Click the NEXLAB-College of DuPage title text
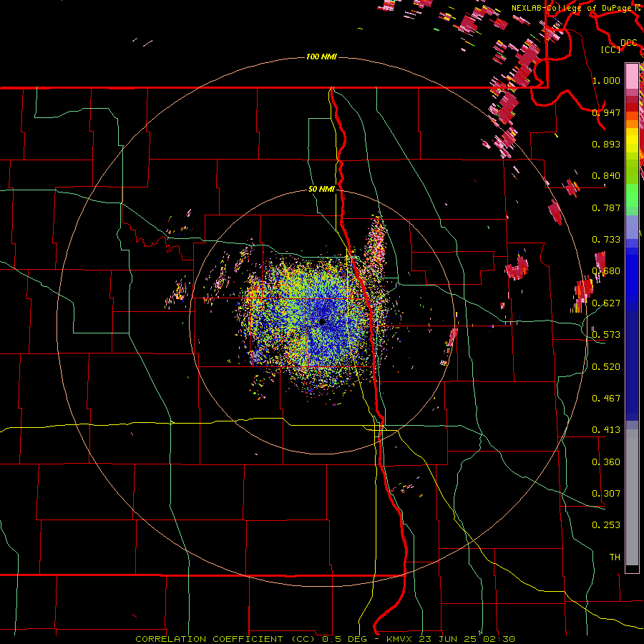The height and width of the screenshot is (644, 644). coord(573,8)
